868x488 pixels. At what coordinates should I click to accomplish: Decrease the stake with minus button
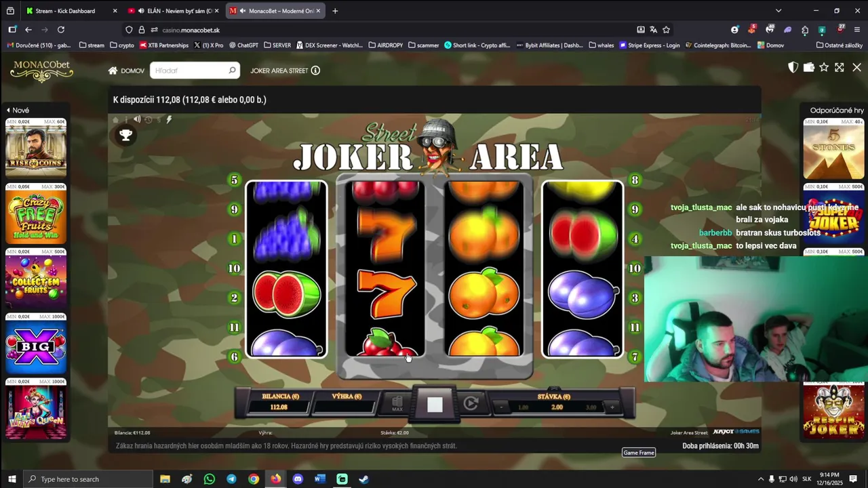501,407
